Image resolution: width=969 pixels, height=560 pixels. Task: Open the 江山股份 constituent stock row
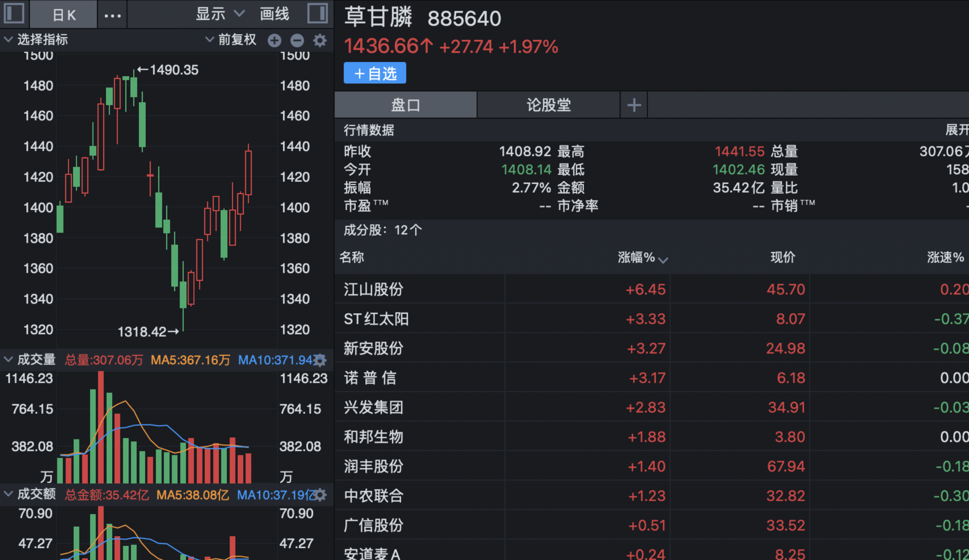point(373,289)
